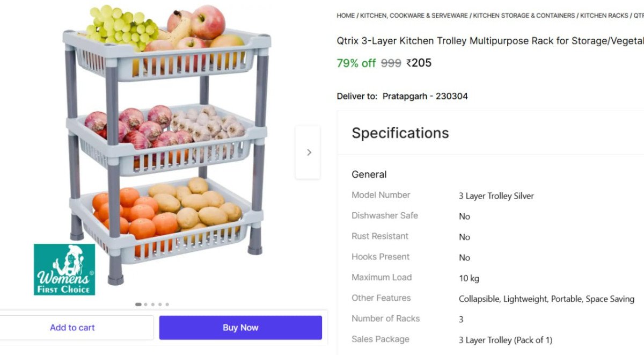This screenshot has width=644, height=355.
Task: Click the Womens First Choice logo
Action: [x=64, y=270]
